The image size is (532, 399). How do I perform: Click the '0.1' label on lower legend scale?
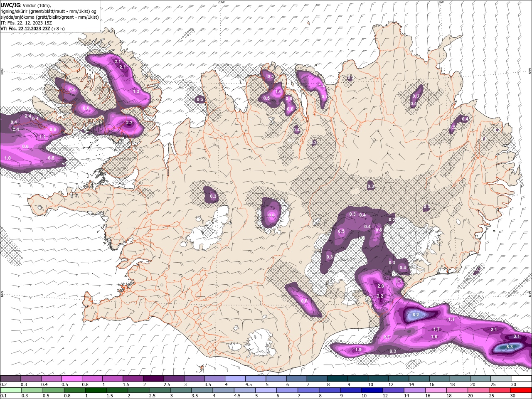3,396
